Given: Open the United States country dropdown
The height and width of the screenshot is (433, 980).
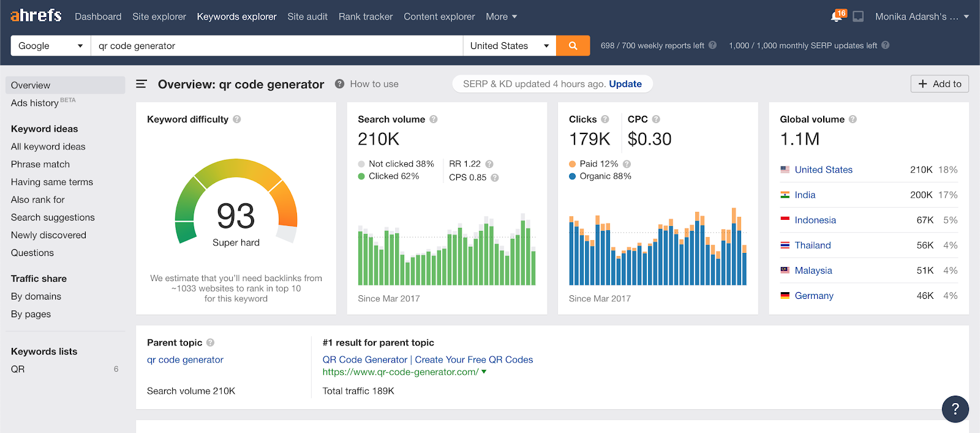Looking at the screenshot, I should pos(510,45).
